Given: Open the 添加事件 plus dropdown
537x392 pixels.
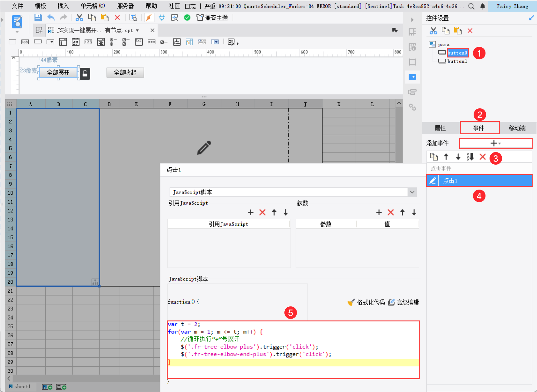Looking at the screenshot, I should (495, 143).
